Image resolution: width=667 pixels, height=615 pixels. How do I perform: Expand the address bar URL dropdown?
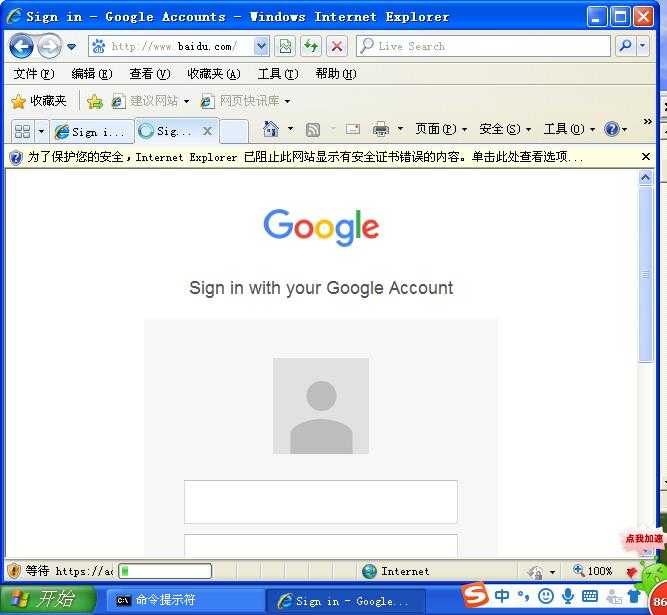(261, 46)
